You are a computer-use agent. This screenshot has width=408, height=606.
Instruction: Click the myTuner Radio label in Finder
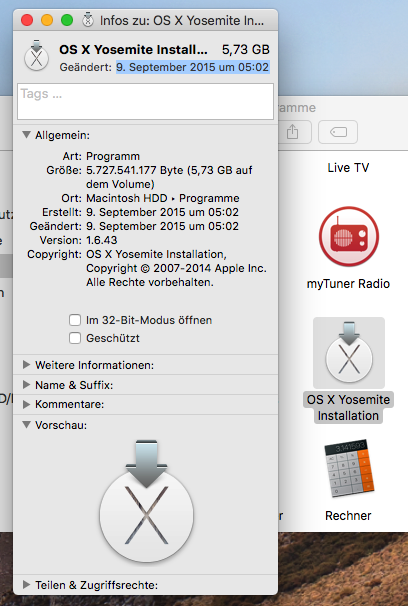point(348,284)
